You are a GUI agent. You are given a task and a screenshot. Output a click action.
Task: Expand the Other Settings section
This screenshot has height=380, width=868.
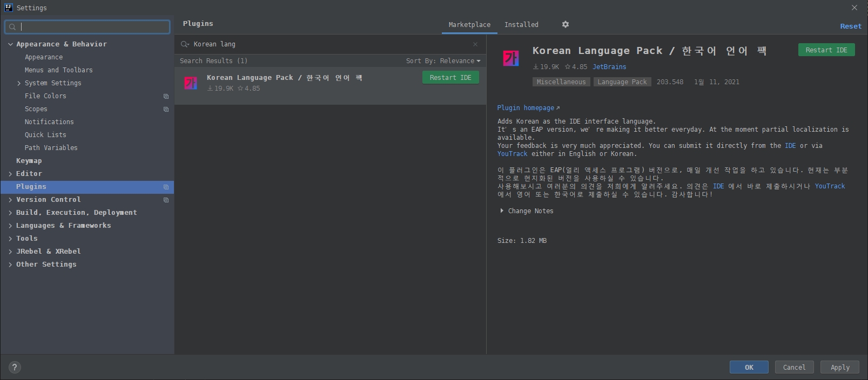pyautogui.click(x=10, y=264)
